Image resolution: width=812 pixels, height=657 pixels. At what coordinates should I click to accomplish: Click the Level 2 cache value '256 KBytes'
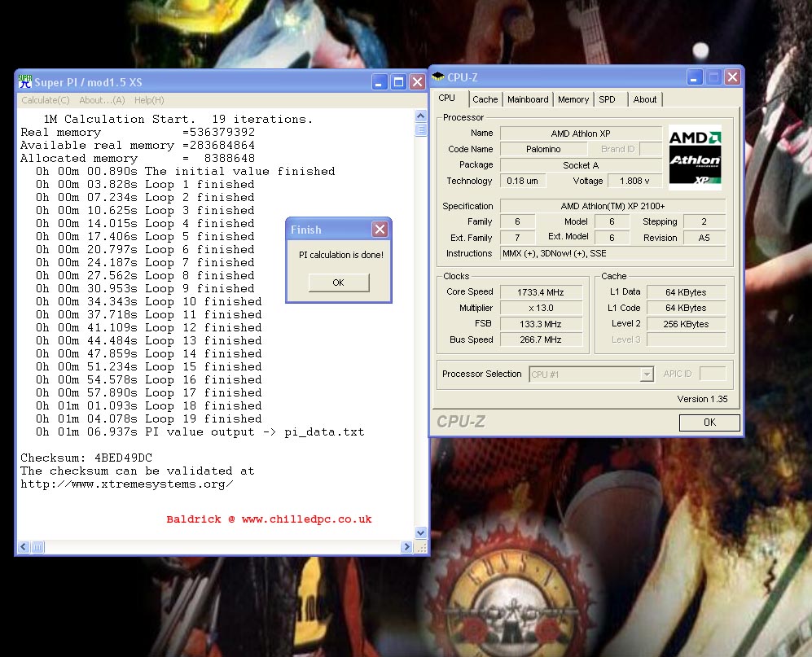point(686,324)
